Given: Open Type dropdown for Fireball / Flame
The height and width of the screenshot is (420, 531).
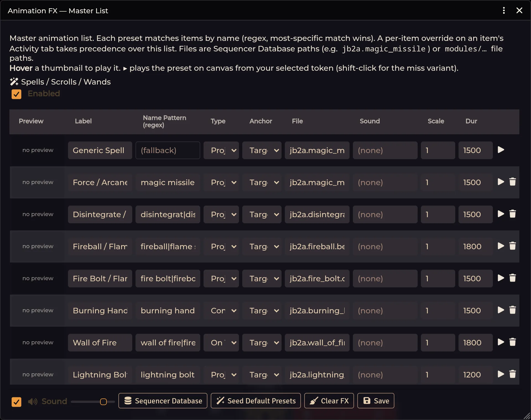Looking at the screenshot, I should [221, 246].
